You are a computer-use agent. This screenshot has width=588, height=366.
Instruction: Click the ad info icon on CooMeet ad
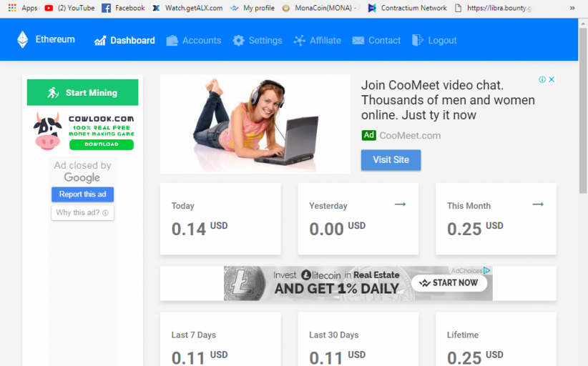pos(542,79)
